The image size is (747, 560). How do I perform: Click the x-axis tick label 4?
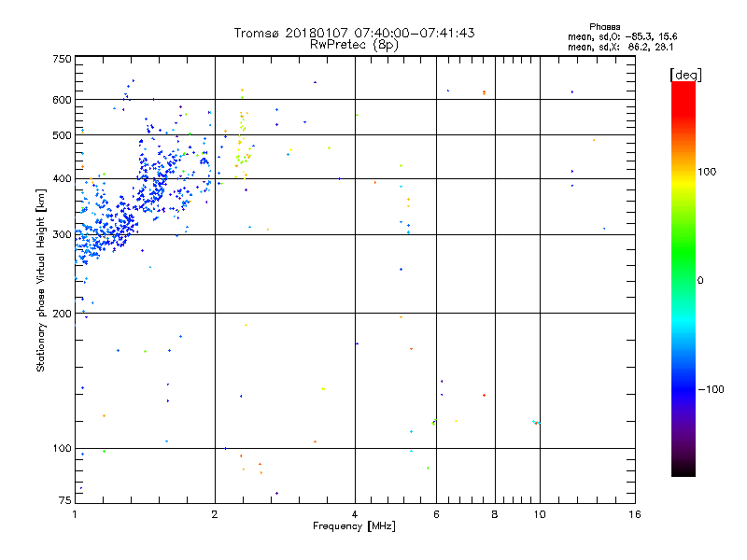(355, 514)
